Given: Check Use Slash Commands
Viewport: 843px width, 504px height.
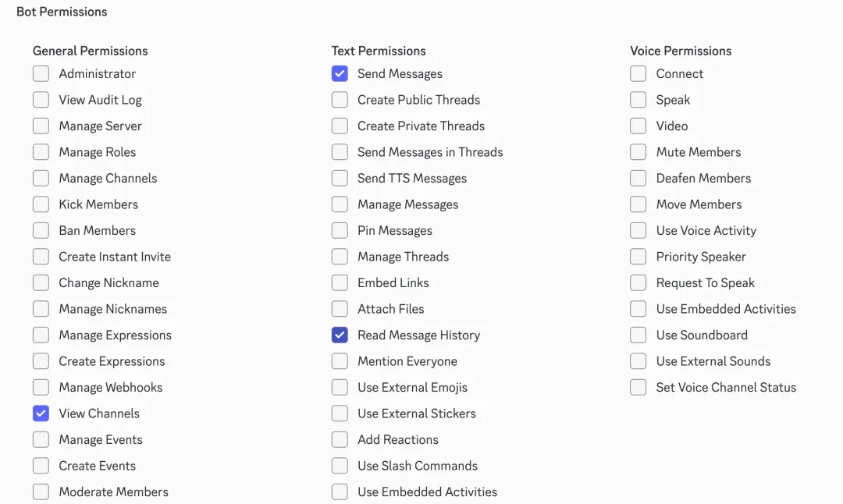Looking at the screenshot, I should 340,466.
